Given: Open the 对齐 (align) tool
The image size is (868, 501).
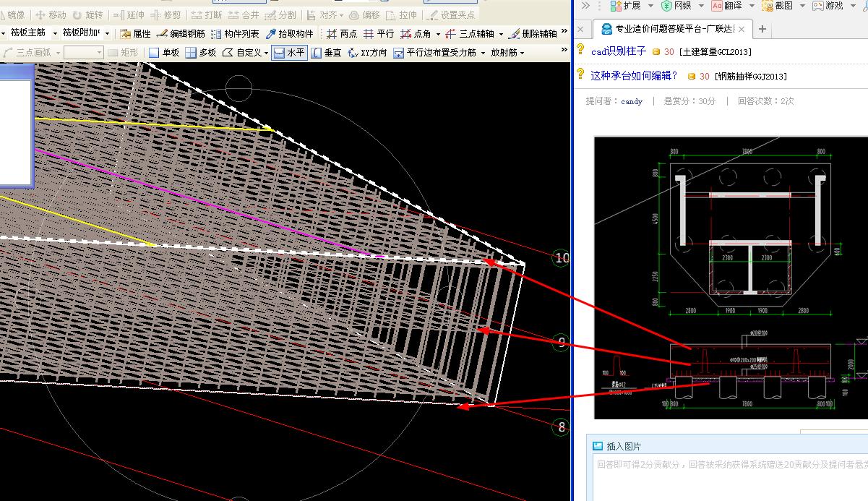Looking at the screenshot, I should point(325,14).
